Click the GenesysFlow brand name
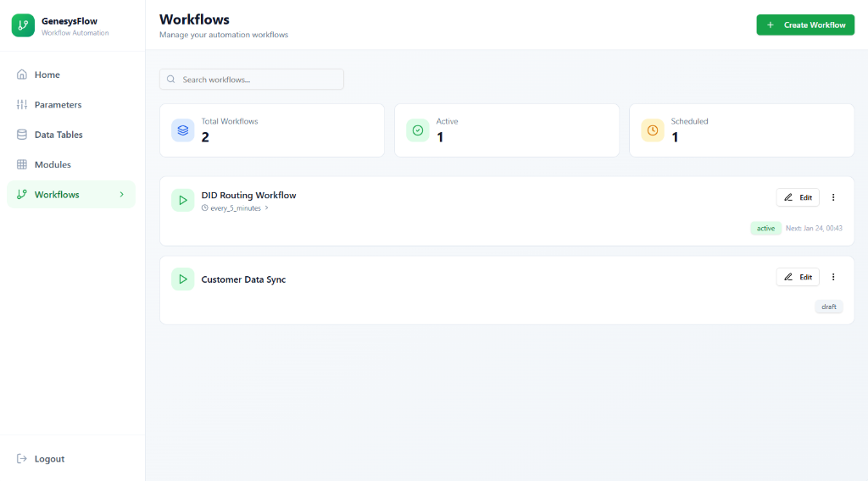Viewport: 868px width, 481px height. point(70,21)
